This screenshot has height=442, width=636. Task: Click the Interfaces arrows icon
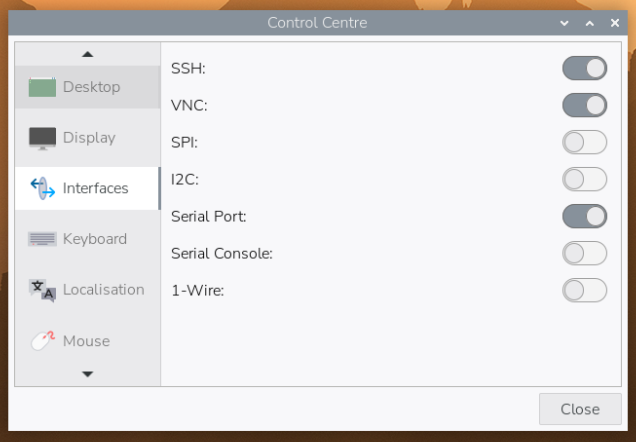pyautogui.click(x=42, y=188)
